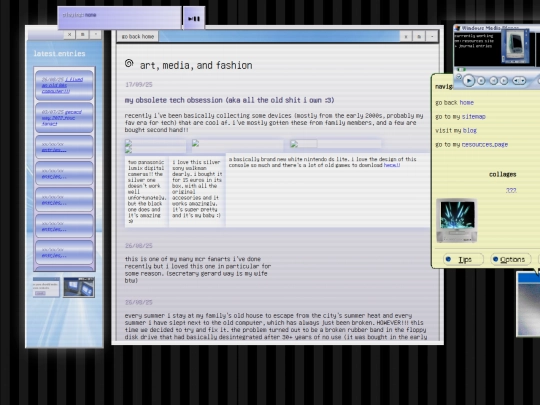
Task: Click the silver sony walkman description cell
Action: [197, 191]
